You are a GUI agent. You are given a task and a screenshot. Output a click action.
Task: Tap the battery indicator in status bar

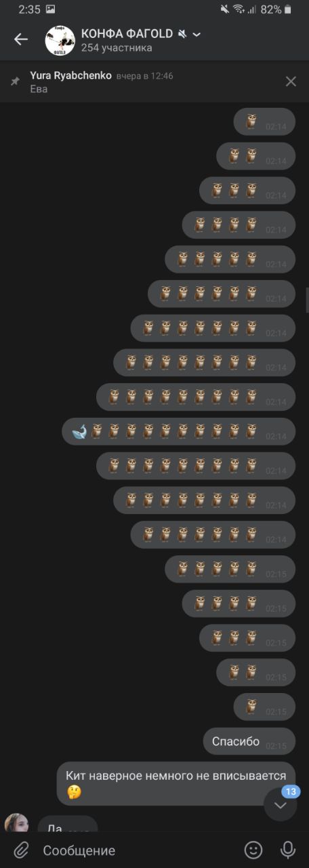click(x=288, y=9)
